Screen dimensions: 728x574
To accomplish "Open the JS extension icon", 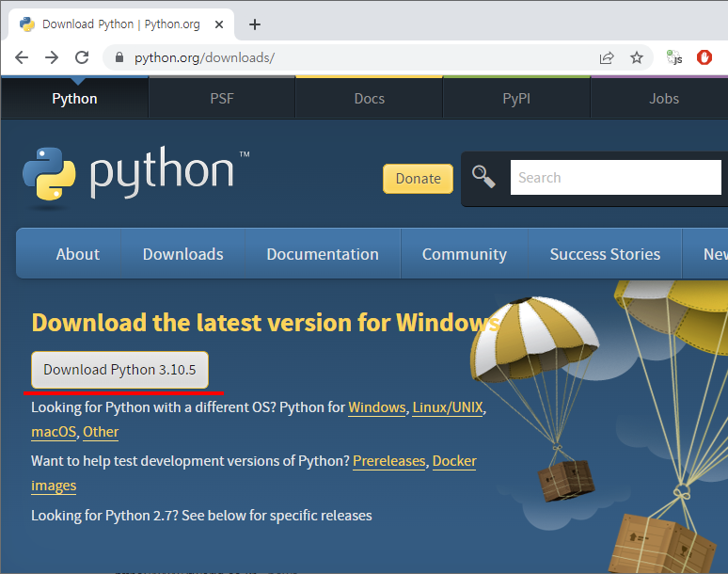I will pos(674,57).
